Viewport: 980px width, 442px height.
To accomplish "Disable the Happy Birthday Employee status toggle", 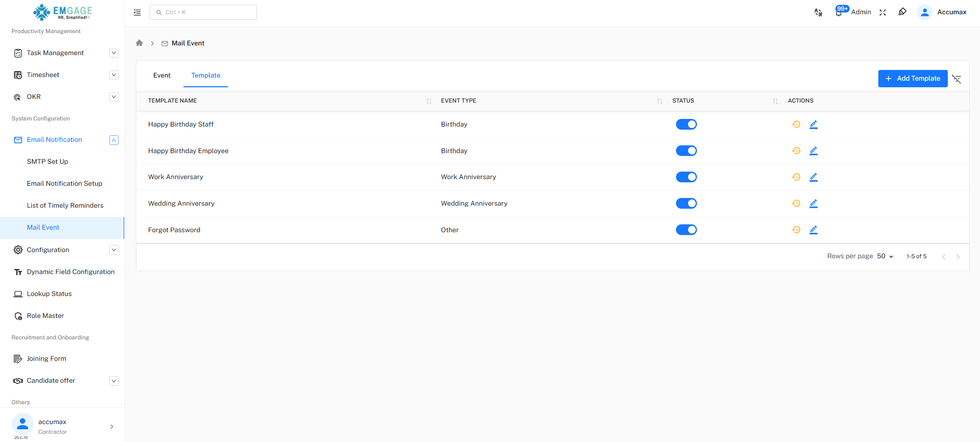I will [x=686, y=151].
